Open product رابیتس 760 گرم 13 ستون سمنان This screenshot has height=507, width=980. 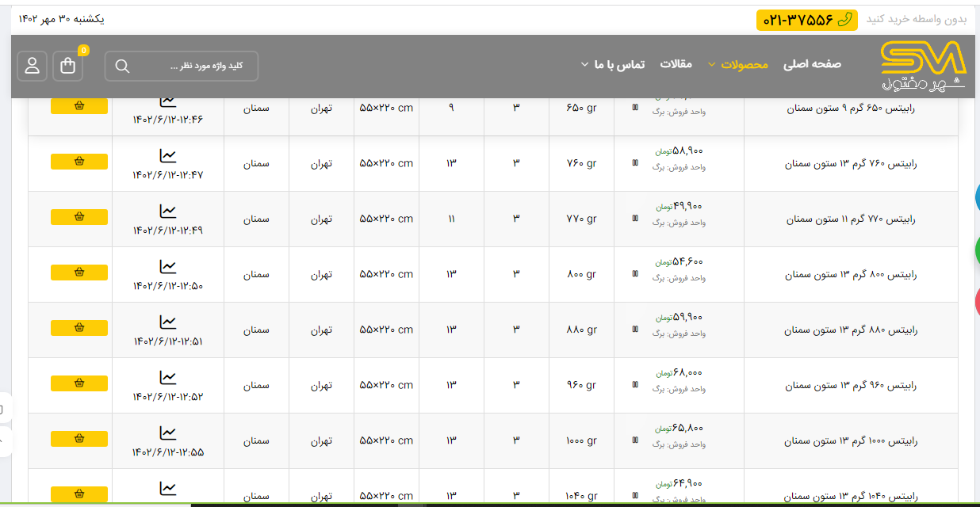[x=851, y=164]
